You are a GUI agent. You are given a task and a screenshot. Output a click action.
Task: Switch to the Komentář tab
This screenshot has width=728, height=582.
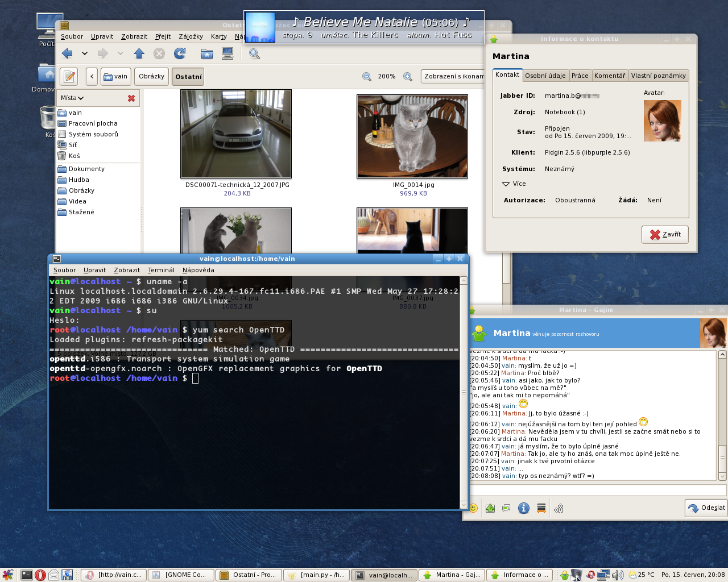[609, 76]
